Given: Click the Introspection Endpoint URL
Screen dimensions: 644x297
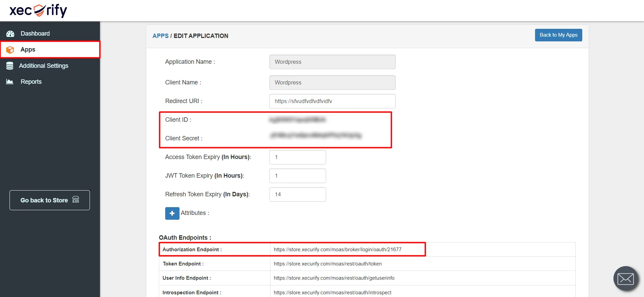Looking at the screenshot, I should click(333, 293).
